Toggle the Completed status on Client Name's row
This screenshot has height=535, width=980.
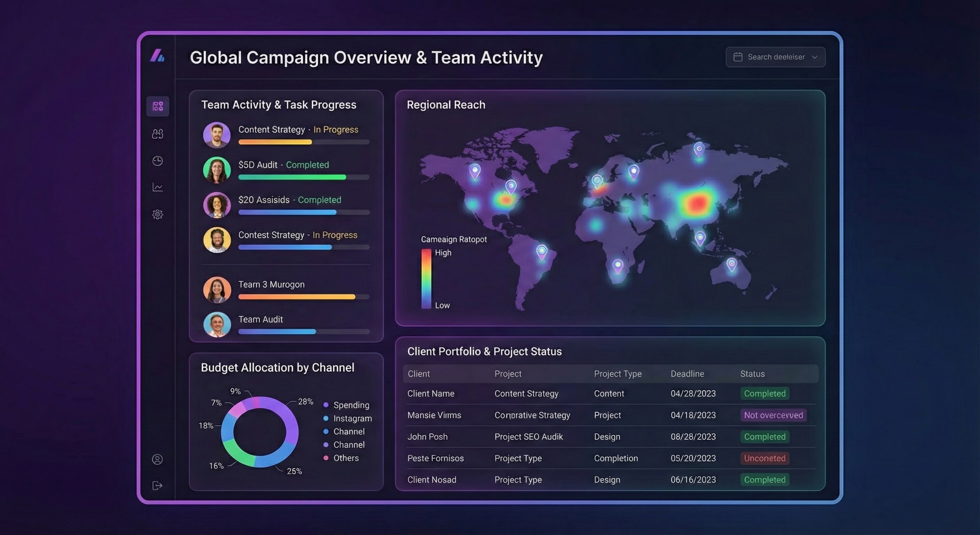click(765, 393)
